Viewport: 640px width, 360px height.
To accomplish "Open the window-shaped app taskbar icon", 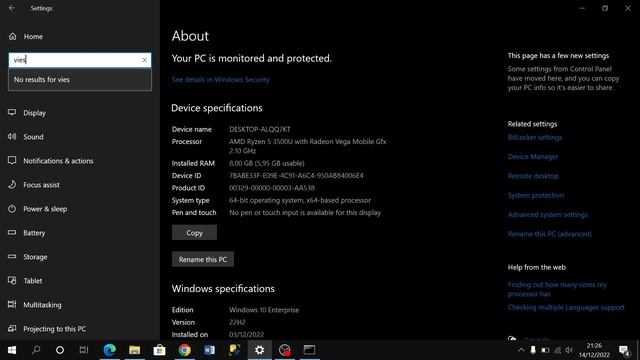I will 309,350.
